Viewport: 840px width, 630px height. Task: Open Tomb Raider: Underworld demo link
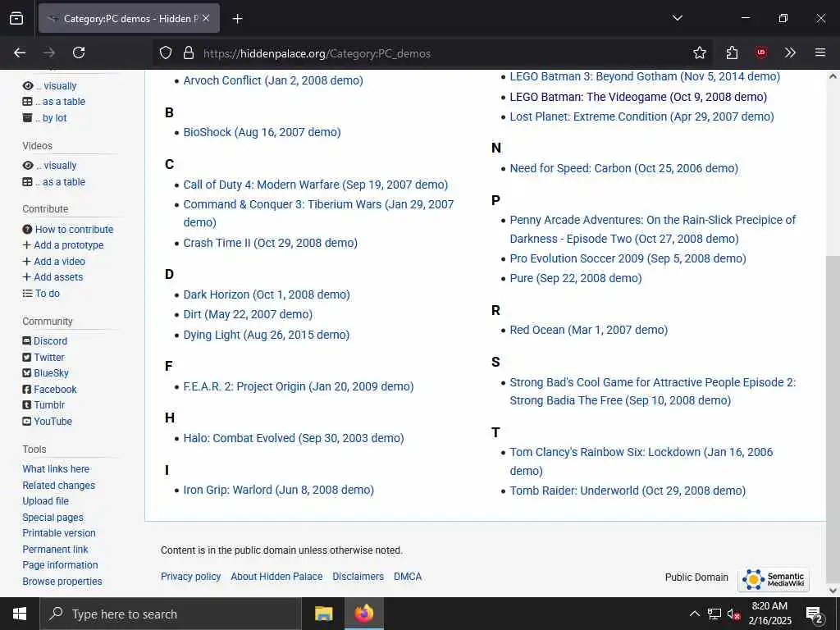pyautogui.click(x=628, y=491)
